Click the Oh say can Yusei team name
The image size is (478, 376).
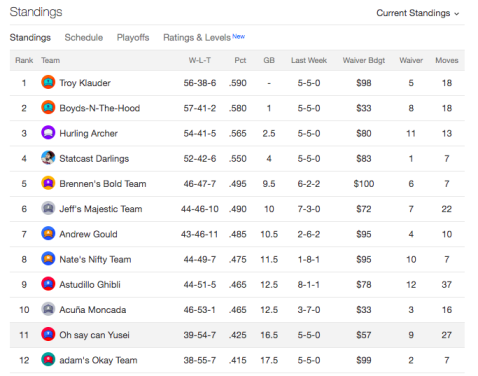click(94, 335)
